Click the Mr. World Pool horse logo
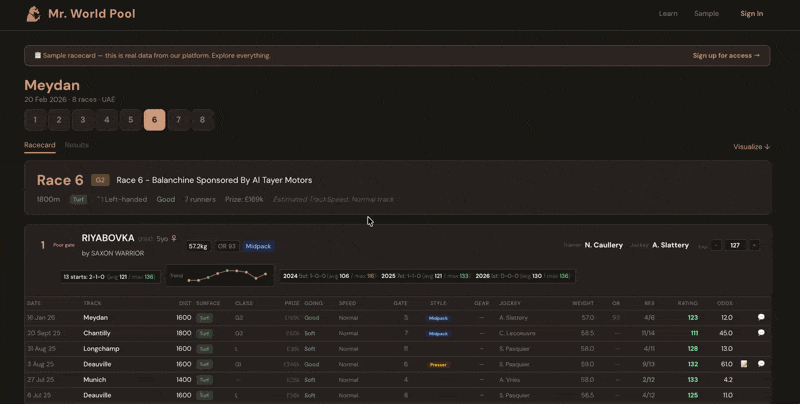Viewport: 800px width, 404px height. pos(33,14)
